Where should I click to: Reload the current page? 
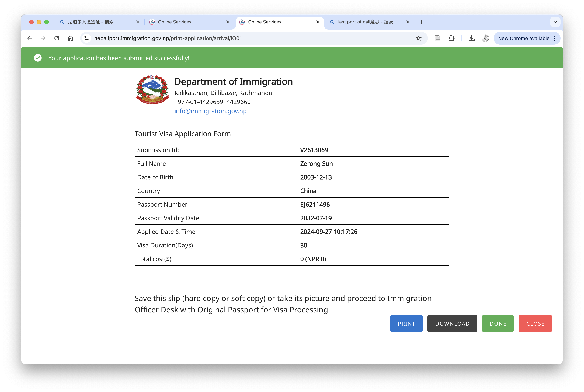point(57,38)
